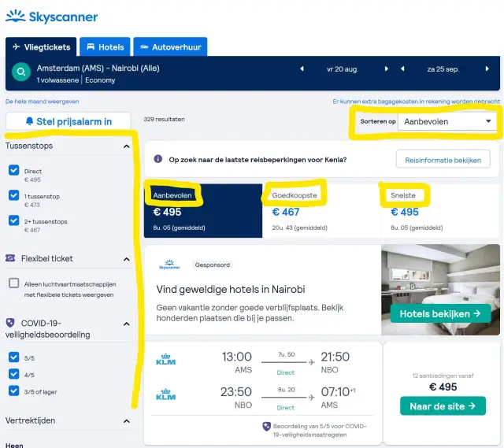Collapse the Tussenstops section
504x448 pixels.
tap(127, 146)
